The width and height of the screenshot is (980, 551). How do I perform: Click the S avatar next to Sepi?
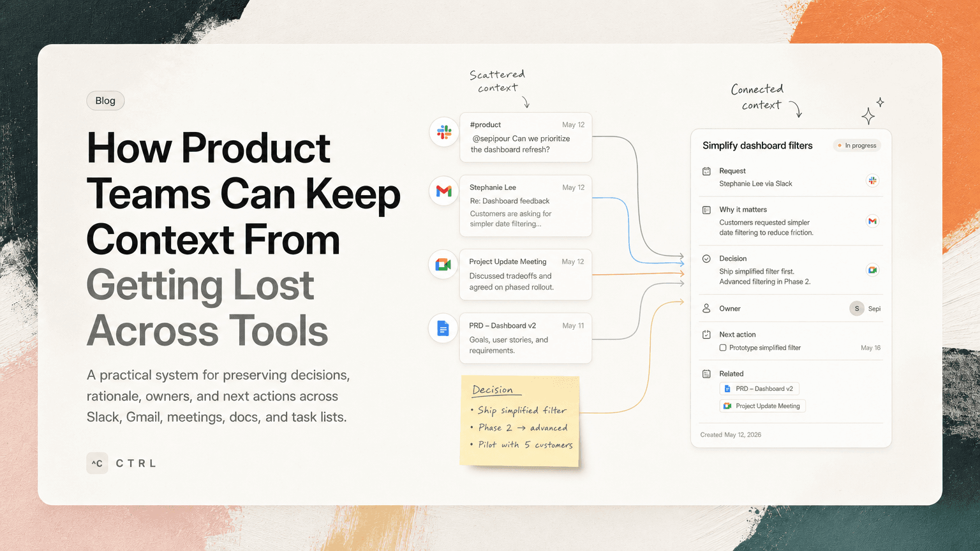[857, 309]
